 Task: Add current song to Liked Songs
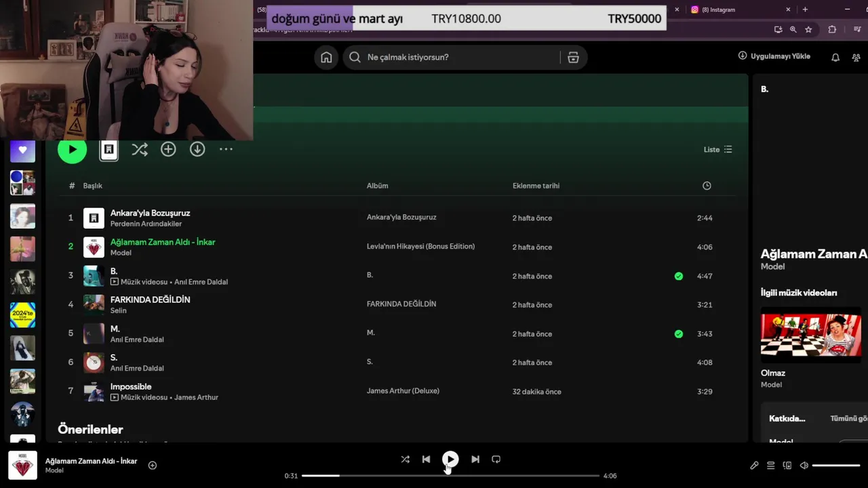click(x=153, y=465)
